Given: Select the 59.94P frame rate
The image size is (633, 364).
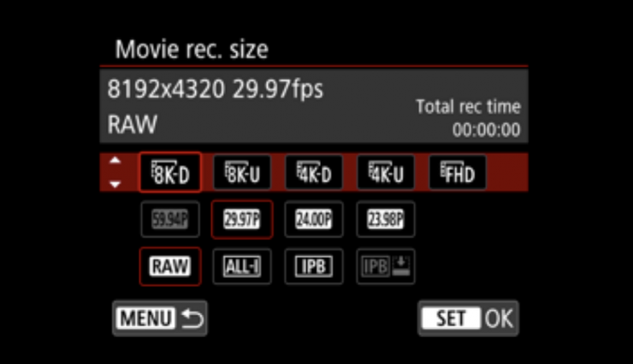Looking at the screenshot, I should (x=170, y=220).
